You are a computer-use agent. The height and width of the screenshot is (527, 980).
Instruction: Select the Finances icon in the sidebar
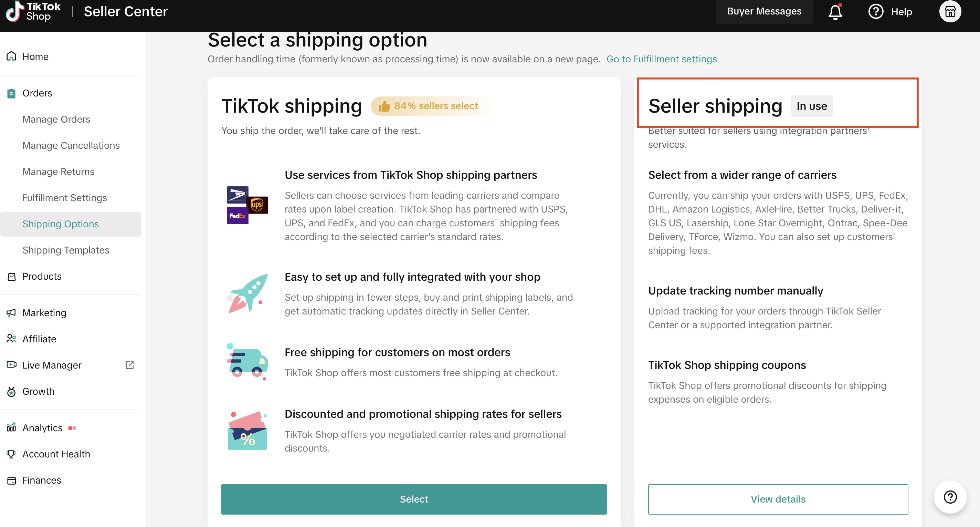(11, 480)
